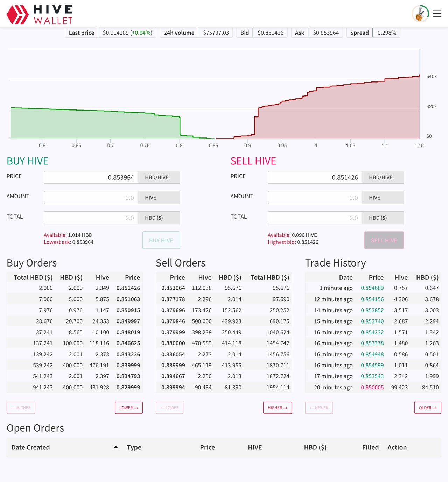448x482 pixels.
Task: Click trade history price 0.853740
Action: coord(372,321)
